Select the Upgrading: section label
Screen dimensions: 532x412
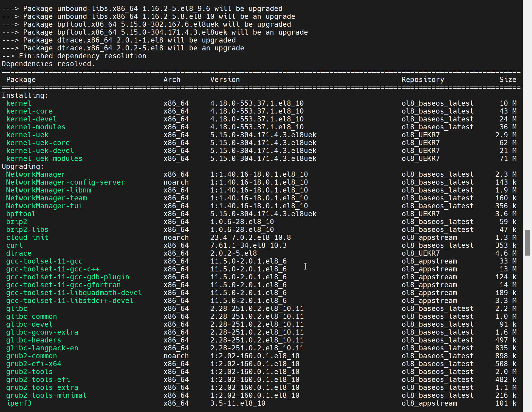point(23,166)
